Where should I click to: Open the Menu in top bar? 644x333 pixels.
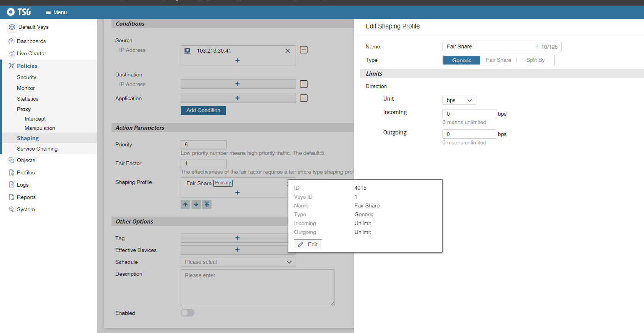[56, 12]
